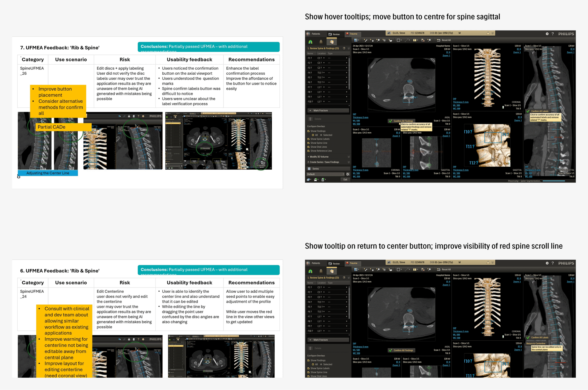Click the window level brightness tool in upper toolbar

click(384, 40)
